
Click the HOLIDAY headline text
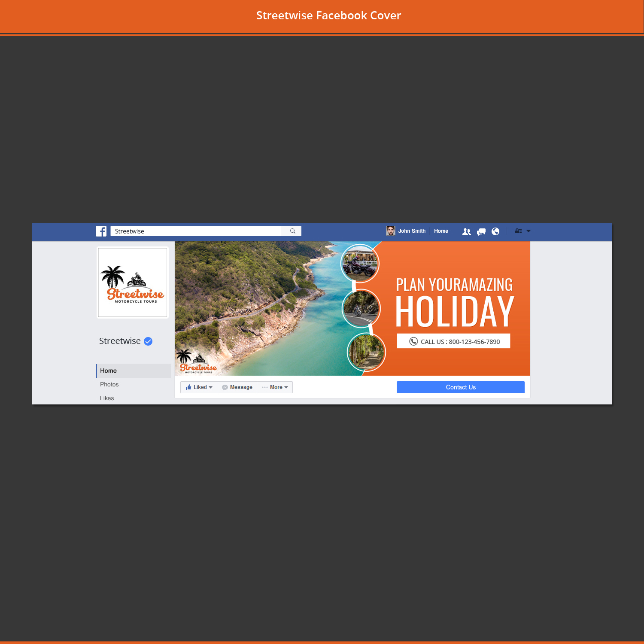click(455, 312)
